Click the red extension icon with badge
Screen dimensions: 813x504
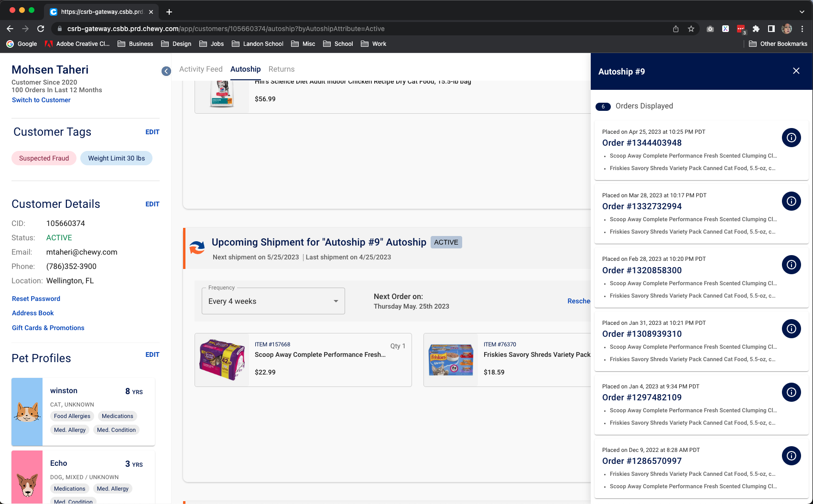[741, 29]
